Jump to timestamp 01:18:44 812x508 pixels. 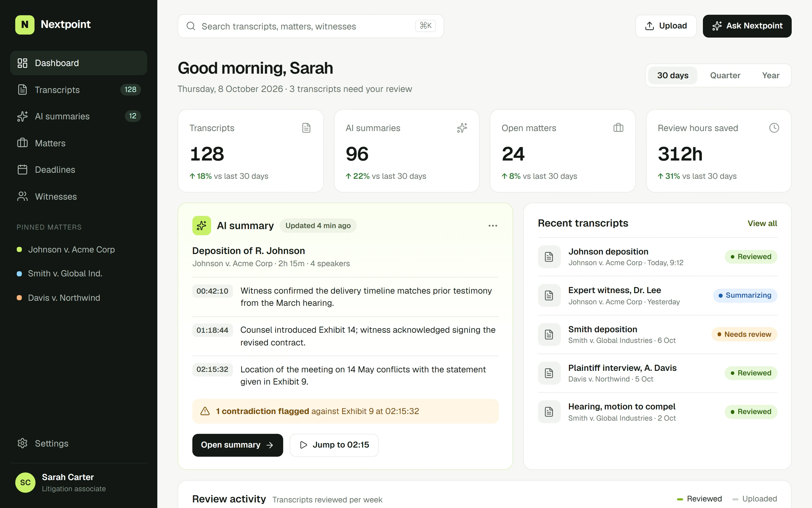212,330
